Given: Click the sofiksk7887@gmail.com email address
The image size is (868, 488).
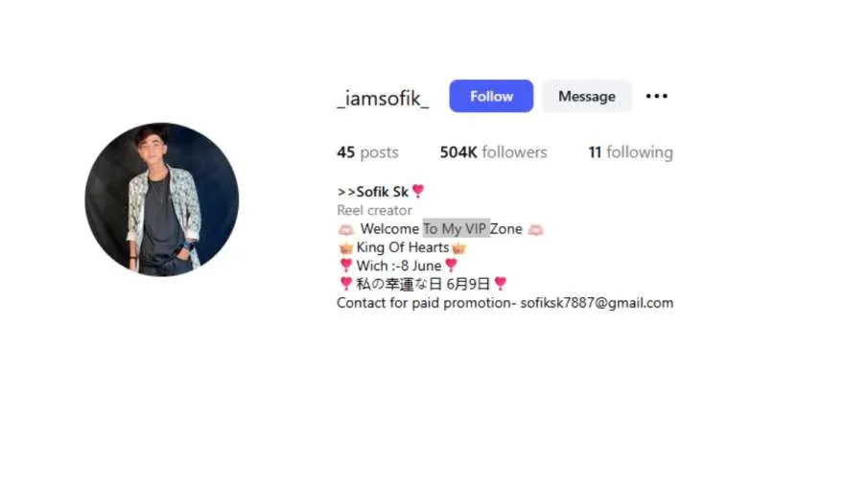Looking at the screenshot, I should pyautogui.click(x=597, y=303).
